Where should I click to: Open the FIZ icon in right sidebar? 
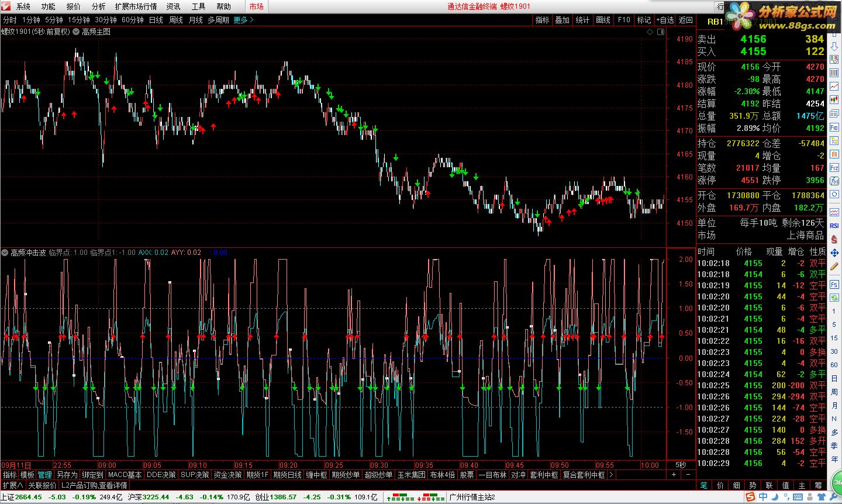[x=834, y=168]
